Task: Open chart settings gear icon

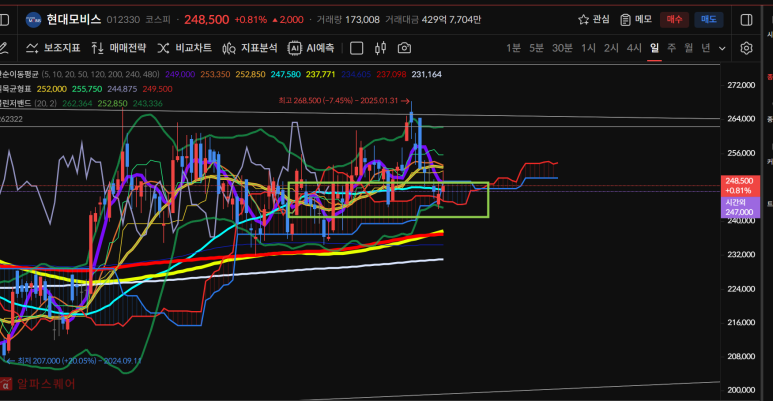Action: pyautogui.click(x=746, y=48)
